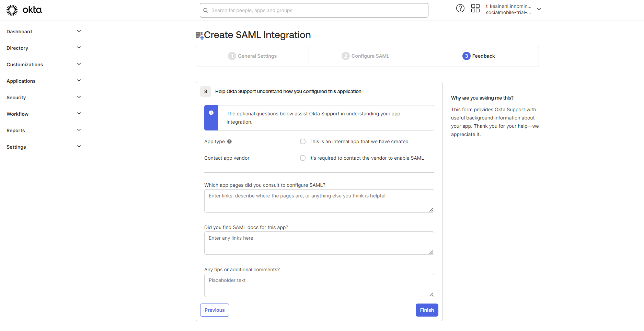The width and height of the screenshot is (644, 331).
Task: Click the Create SAML Integration app icon
Action: coord(199,35)
